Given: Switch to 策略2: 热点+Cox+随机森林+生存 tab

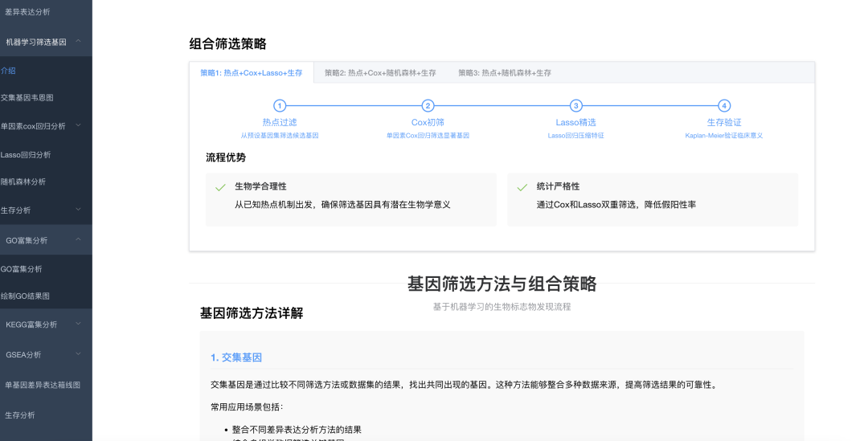Looking at the screenshot, I should (x=380, y=73).
